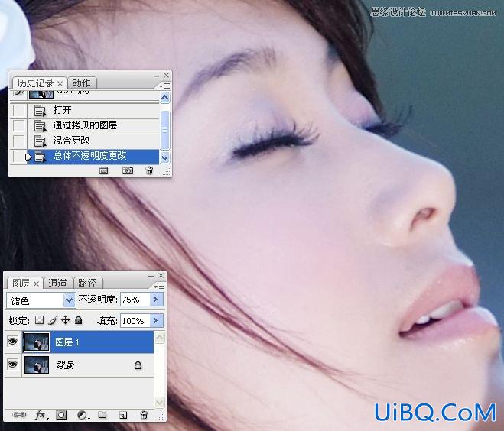This screenshot has height=431, width=504.
Task: Click the Layers panel scroll down arrow
Action: [160, 401]
